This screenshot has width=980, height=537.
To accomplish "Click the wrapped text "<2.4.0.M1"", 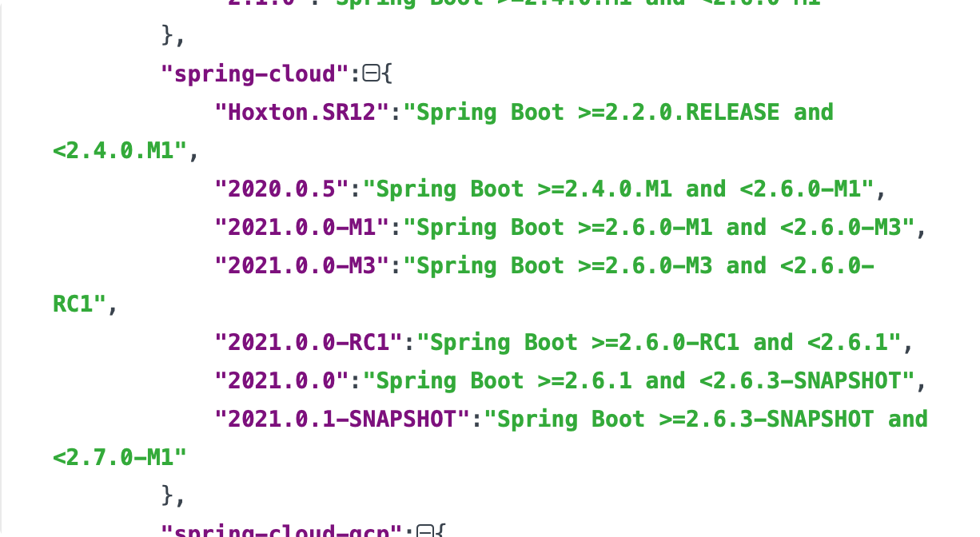I will click(119, 151).
